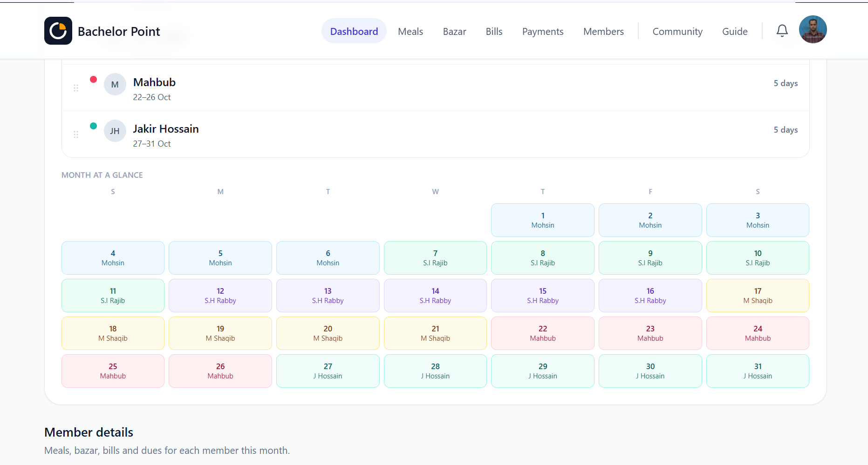Screen dimensions: 868x465
Task: Select calendar day 6 Mohsin
Action: click(328, 258)
